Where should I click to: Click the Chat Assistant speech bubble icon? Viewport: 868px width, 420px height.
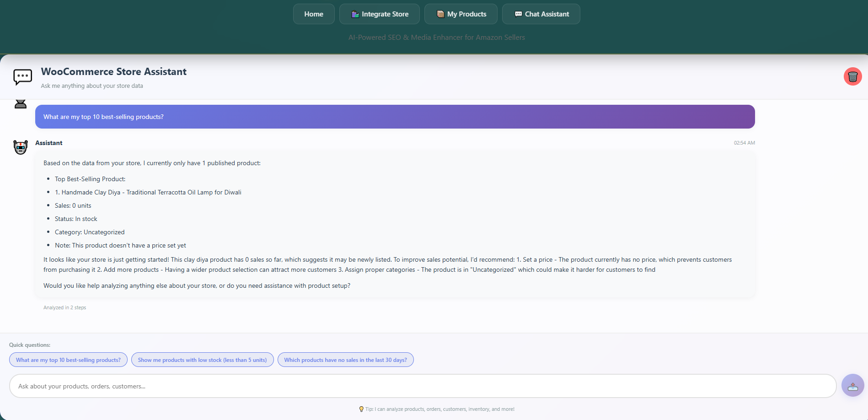518,14
